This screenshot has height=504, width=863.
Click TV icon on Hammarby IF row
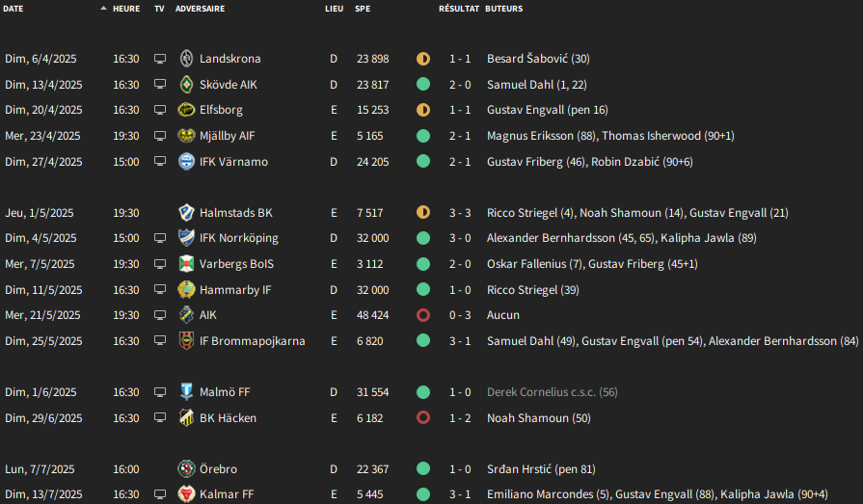pos(160,289)
